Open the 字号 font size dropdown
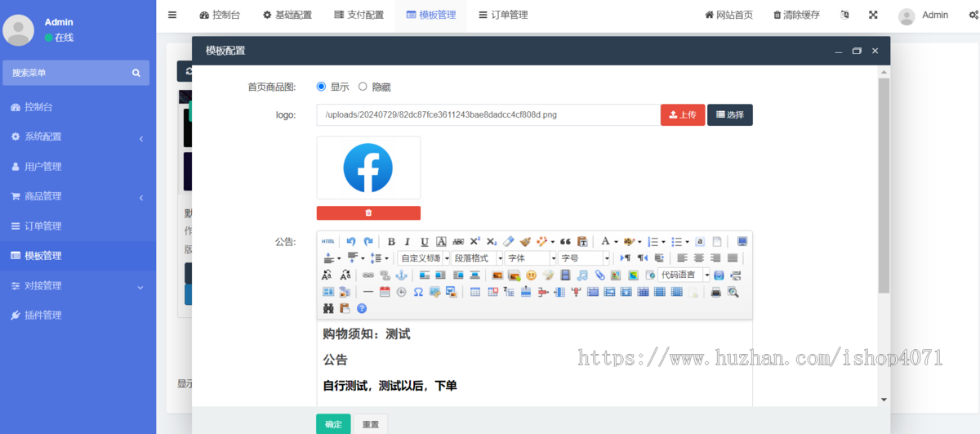The height and width of the screenshot is (434, 980). (x=584, y=258)
